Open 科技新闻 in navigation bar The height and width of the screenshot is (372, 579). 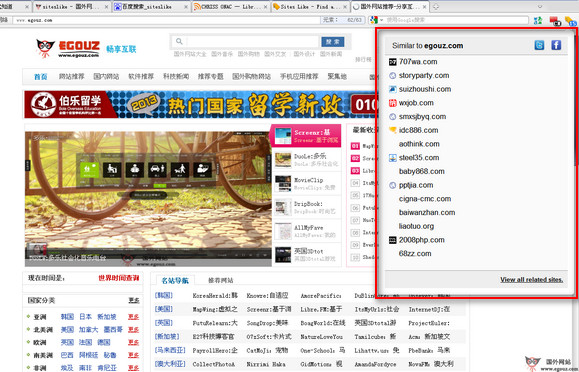tap(176, 76)
